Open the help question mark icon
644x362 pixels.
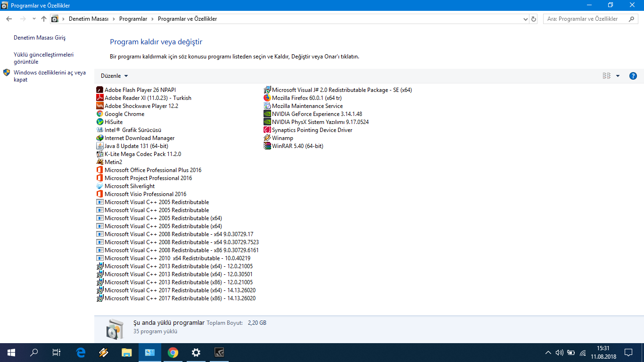(633, 76)
